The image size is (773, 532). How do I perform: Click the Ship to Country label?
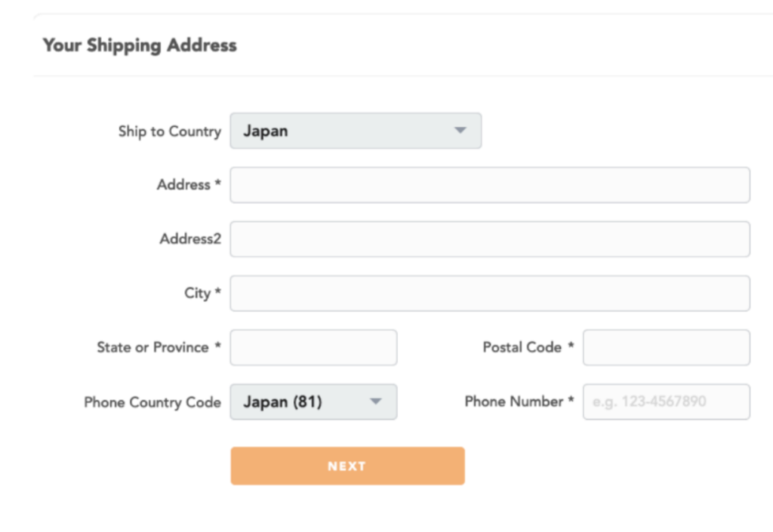(169, 131)
